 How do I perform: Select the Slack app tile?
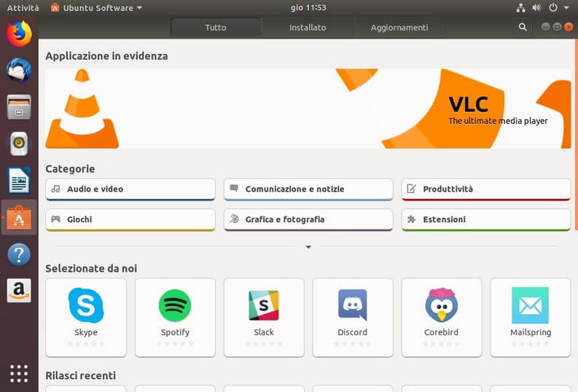(x=264, y=318)
